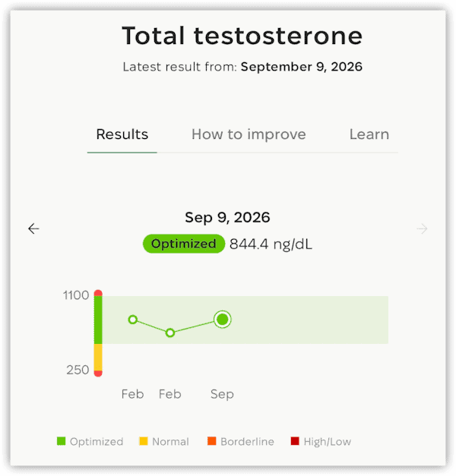Click the orange Borderline legend swatch
The height and width of the screenshot is (476, 456).
[x=212, y=441]
